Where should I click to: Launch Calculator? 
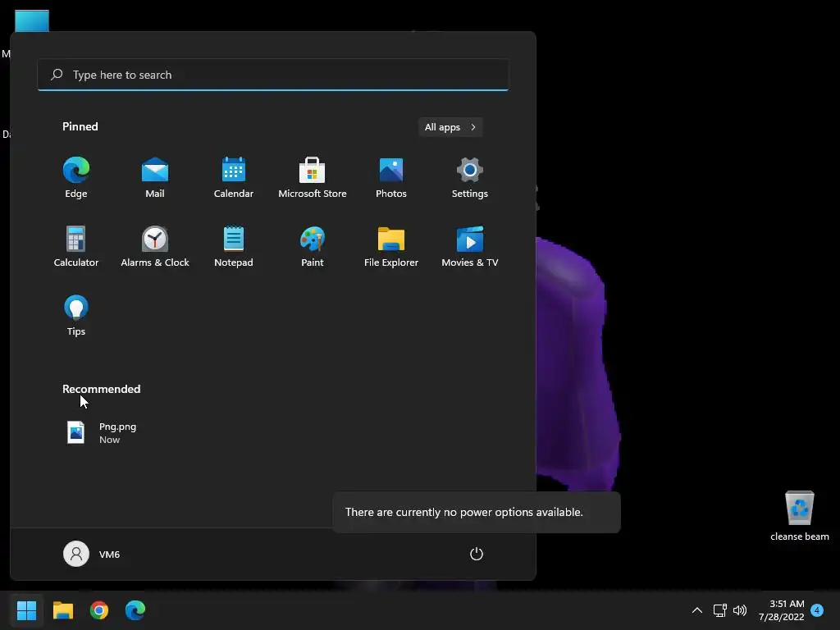coord(76,246)
